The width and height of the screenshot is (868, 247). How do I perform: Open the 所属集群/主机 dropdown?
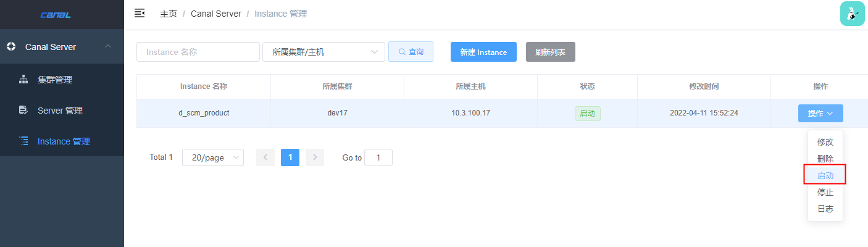click(323, 52)
